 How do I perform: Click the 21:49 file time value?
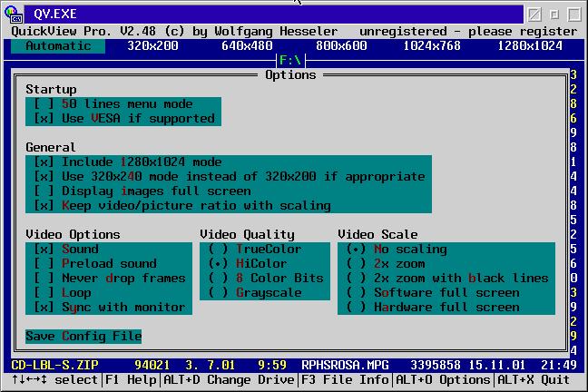(x=559, y=365)
